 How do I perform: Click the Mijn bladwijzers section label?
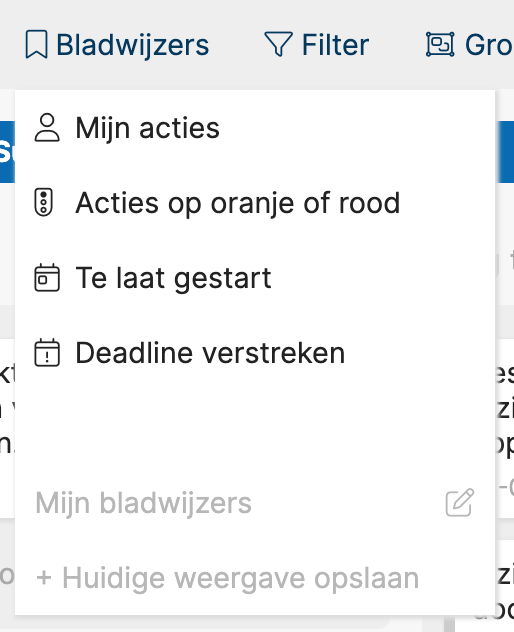144,503
